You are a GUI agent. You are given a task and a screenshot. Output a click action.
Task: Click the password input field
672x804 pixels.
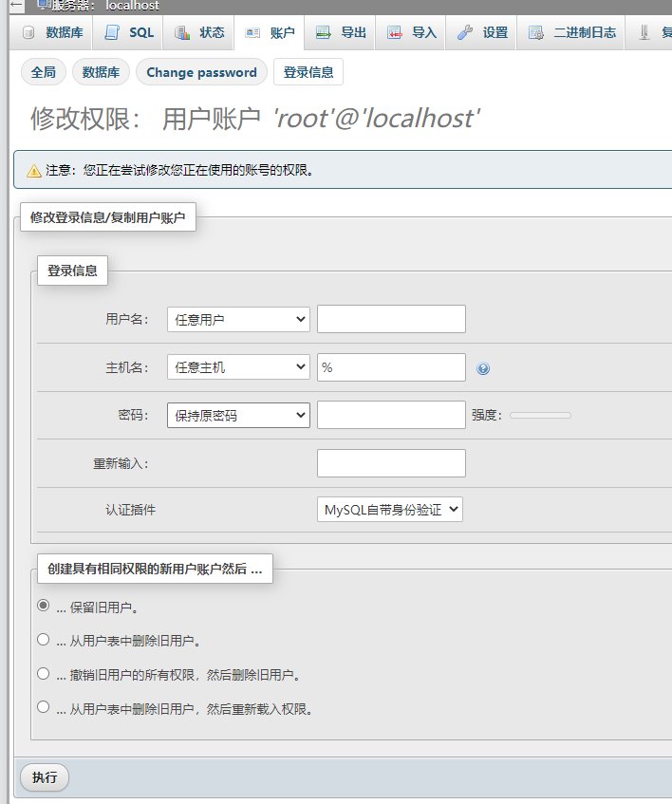click(x=392, y=415)
